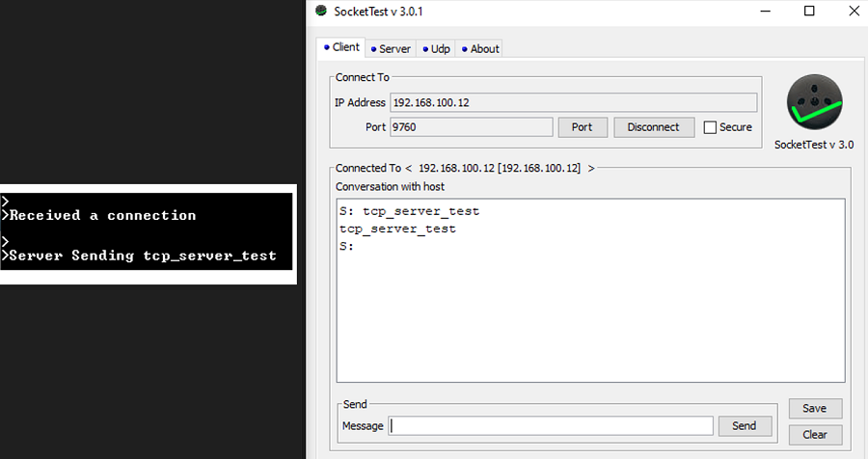
Task: Minimize the SocketTest window
Action: (x=766, y=11)
